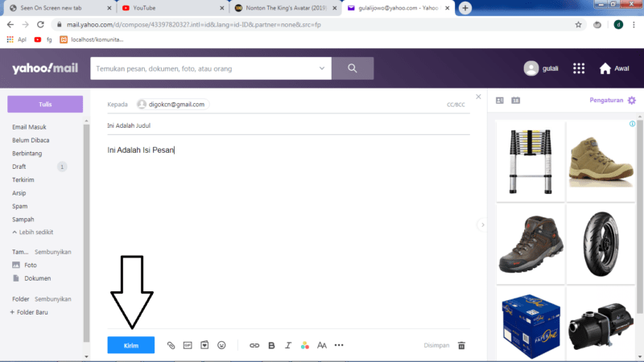The width and height of the screenshot is (644, 362).
Task: Click the settings gear icon
Action: pyautogui.click(x=632, y=100)
